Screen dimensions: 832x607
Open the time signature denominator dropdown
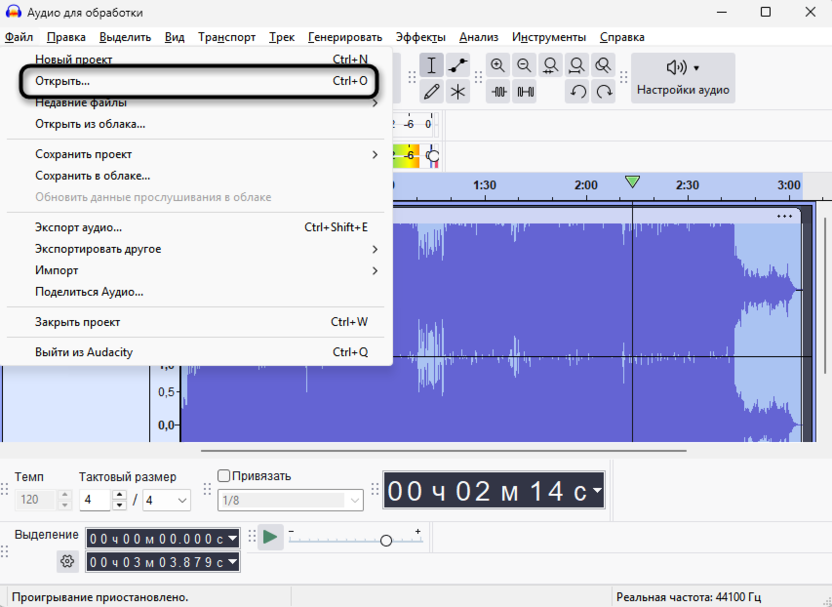point(166,500)
